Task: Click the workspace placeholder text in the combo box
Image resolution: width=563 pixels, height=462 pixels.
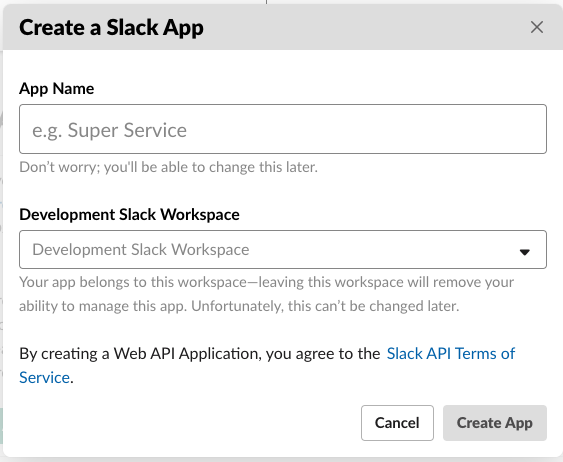Action: coord(141,250)
